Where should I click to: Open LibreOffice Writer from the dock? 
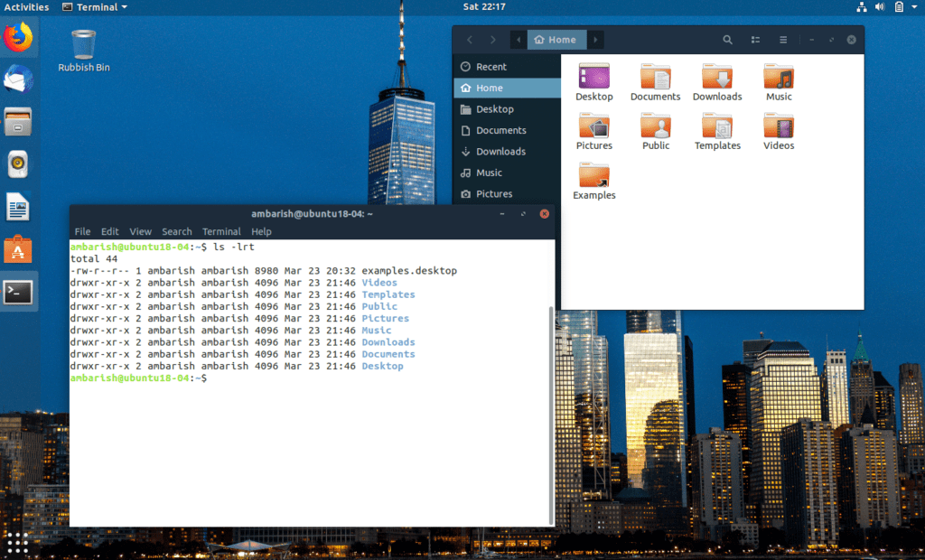(18, 207)
